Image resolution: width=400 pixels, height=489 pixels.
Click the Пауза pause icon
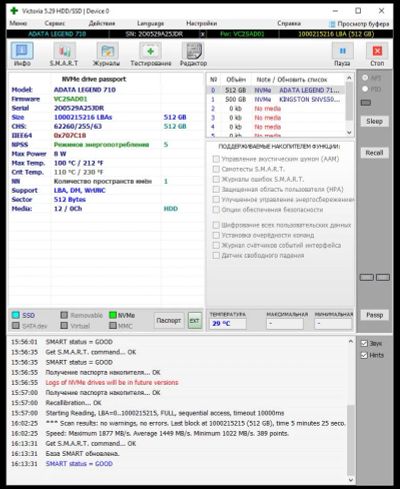coord(342,51)
